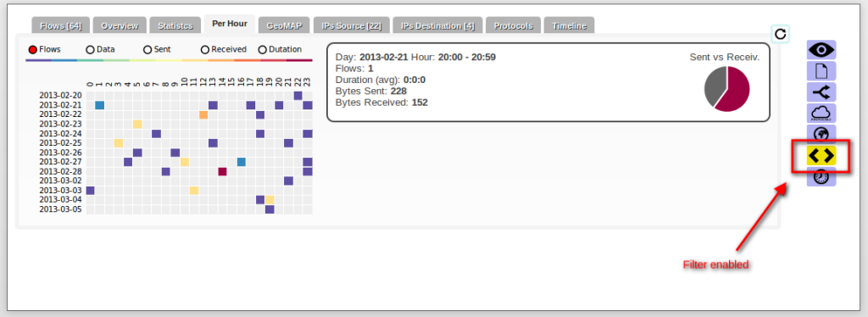
Task: Open the Statistcs tab
Action: (175, 25)
